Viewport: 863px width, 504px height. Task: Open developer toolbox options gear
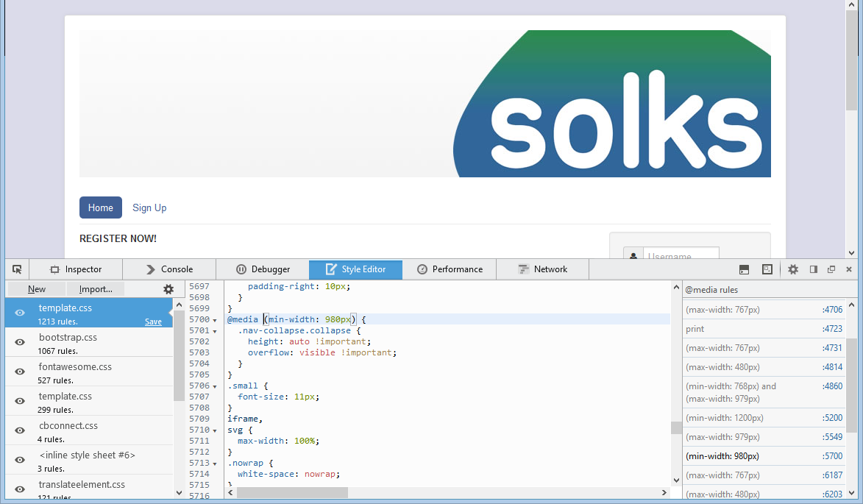point(793,269)
